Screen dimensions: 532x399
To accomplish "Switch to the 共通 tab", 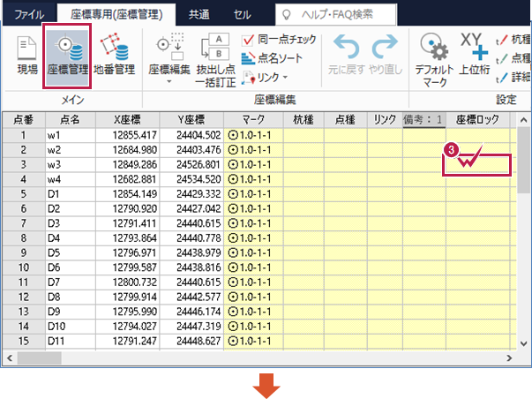I will point(199,15).
